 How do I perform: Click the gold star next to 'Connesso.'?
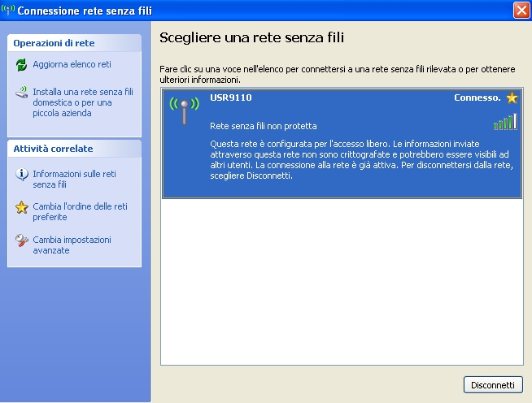tap(512, 97)
